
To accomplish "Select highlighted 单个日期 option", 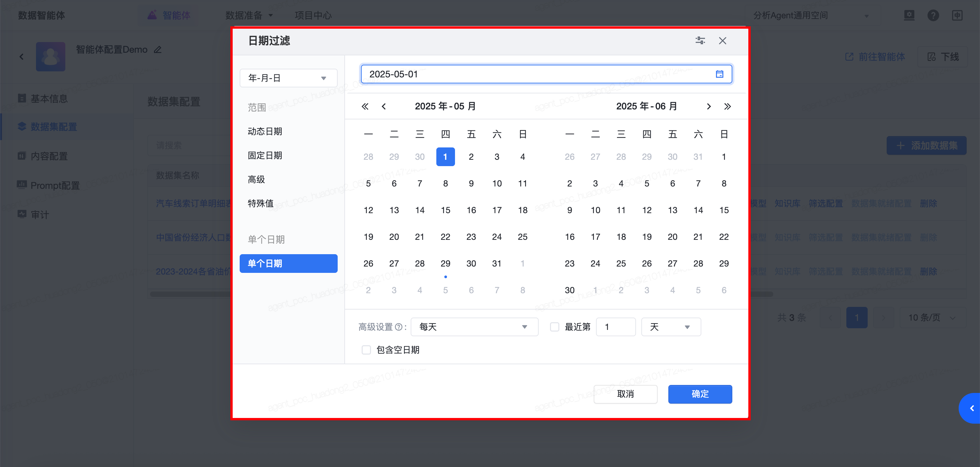I will (x=288, y=264).
